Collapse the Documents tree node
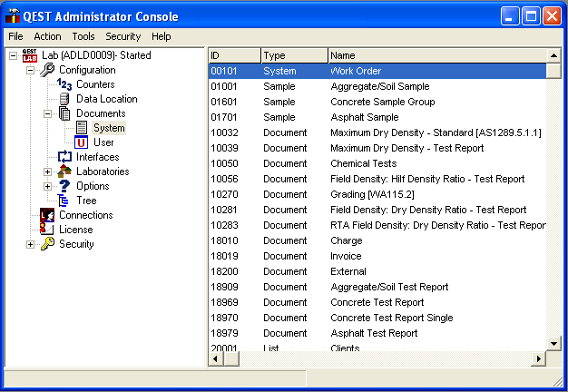This screenshot has width=568, height=392. (48, 113)
